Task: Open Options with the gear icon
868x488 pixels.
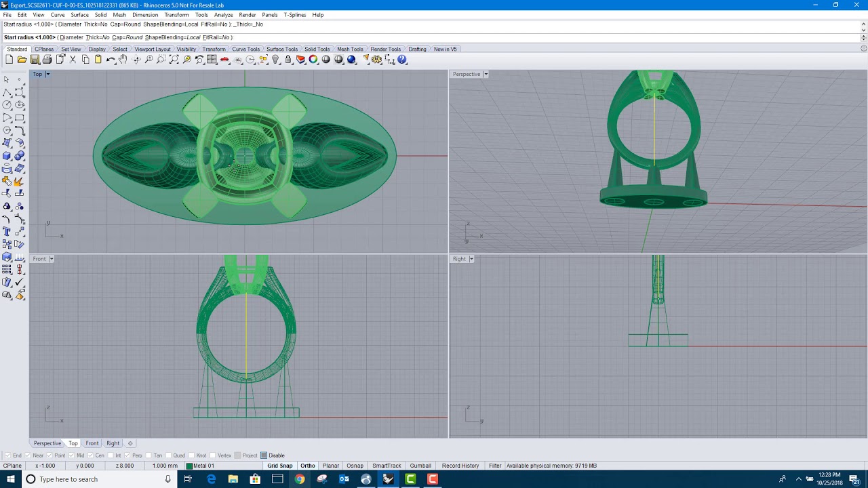Action: 376,60
